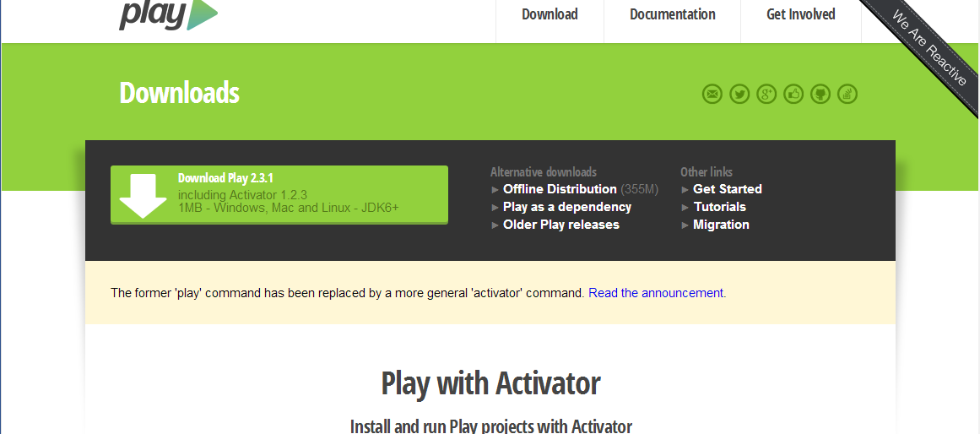Click the 'including Activator 1.2.3' text

[x=242, y=194]
